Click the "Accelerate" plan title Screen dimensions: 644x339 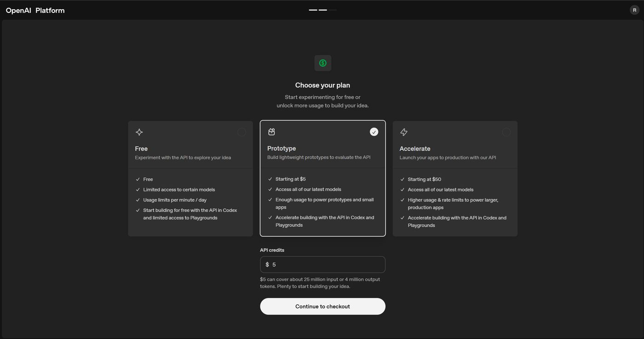[x=415, y=149]
